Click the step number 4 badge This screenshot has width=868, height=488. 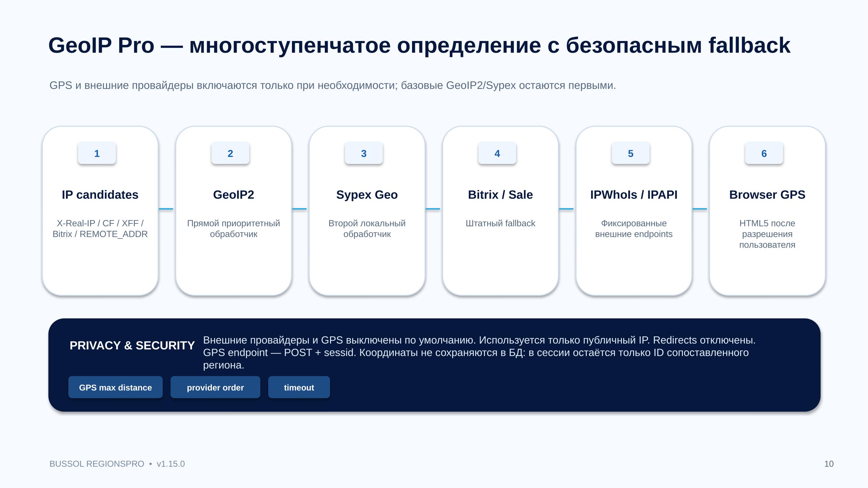[x=497, y=153]
